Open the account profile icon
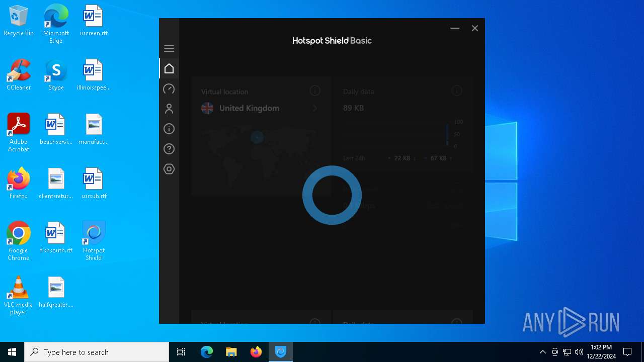This screenshot has width=644, height=362. point(169,109)
